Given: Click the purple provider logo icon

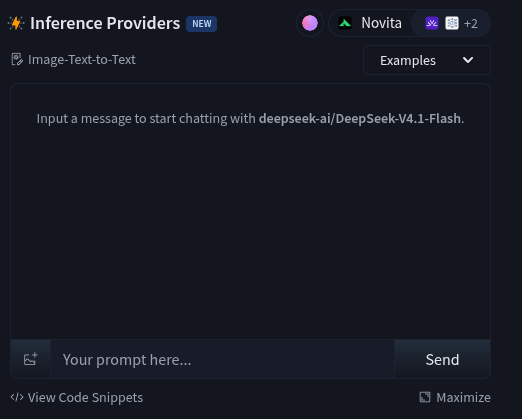Looking at the screenshot, I should coord(432,23).
